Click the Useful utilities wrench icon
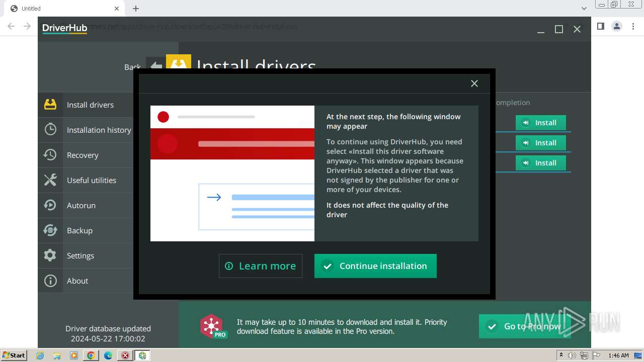 [50, 179]
